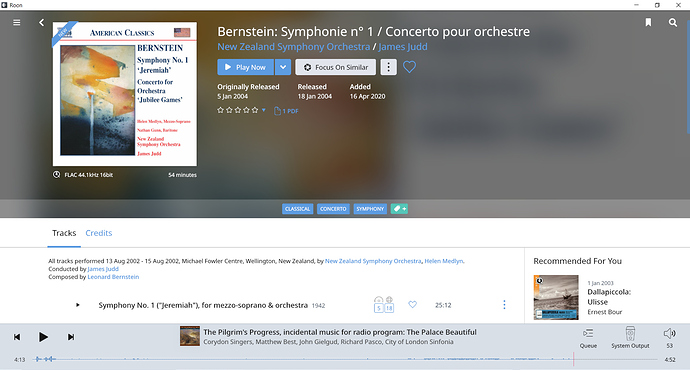
Task: Open the search magnifier icon
Action: point(673,22)
